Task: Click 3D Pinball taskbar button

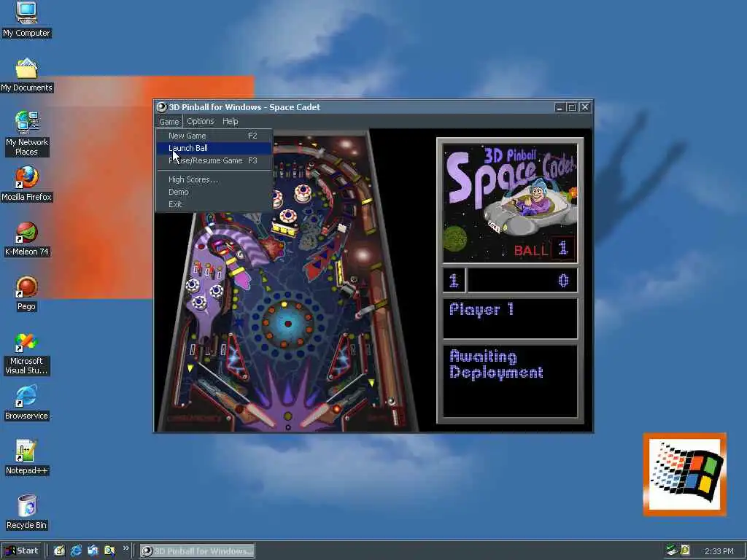Action: [x=197, y=551]
